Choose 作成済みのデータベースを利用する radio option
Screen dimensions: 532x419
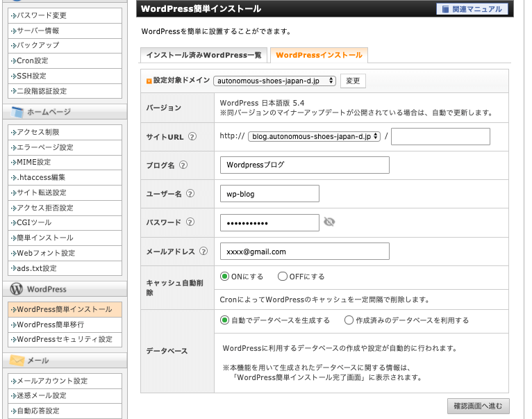click(349, 320)
